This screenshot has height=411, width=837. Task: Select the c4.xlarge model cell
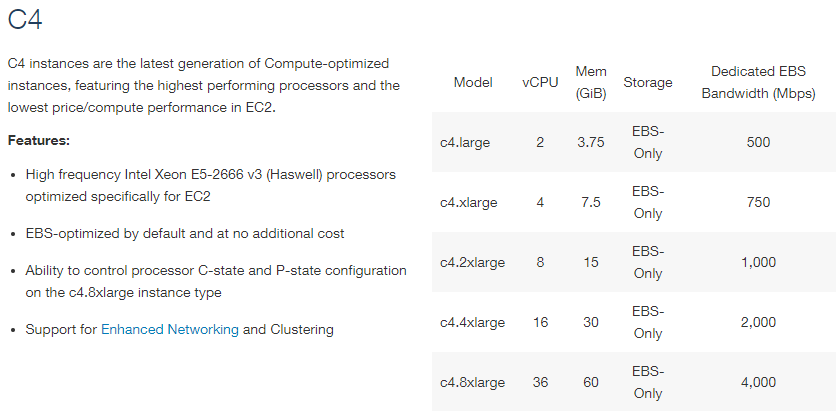coord(469,203)
